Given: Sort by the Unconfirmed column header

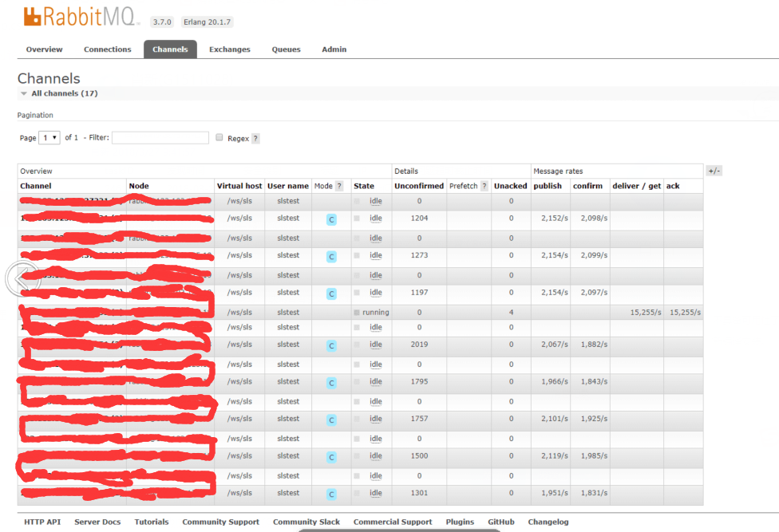Looking at the screenshot, I should coord(419,186).
